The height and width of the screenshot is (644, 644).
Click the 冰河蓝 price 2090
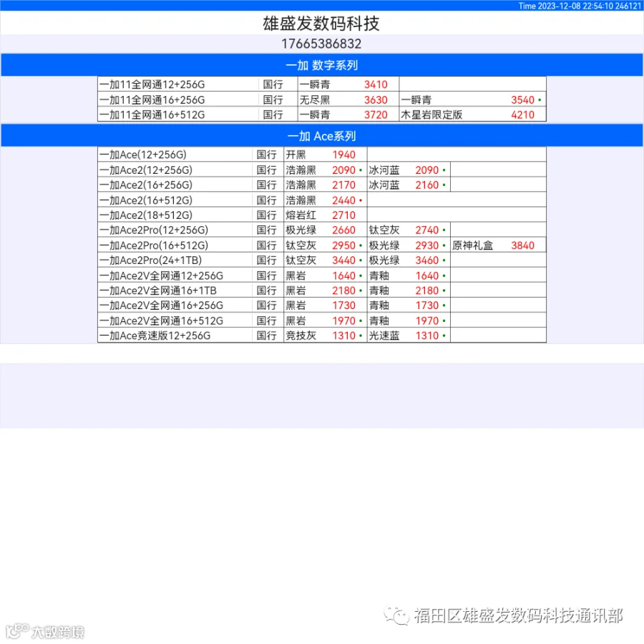pos(427,170)
